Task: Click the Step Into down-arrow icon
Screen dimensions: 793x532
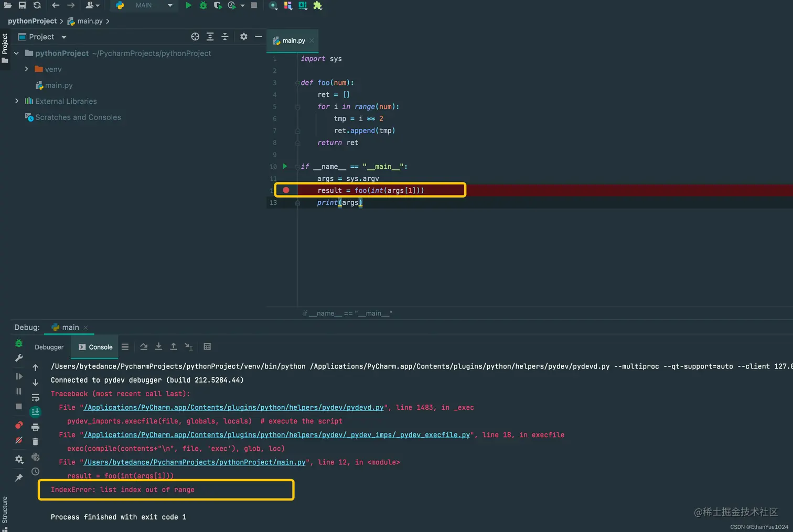Action: click(x=158, y=346)
